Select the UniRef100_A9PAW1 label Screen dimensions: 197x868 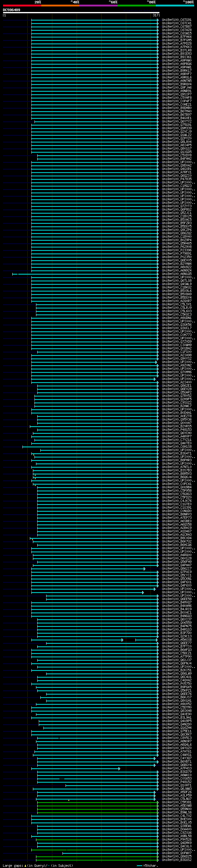pyautogui.click(x=176, y=67)
